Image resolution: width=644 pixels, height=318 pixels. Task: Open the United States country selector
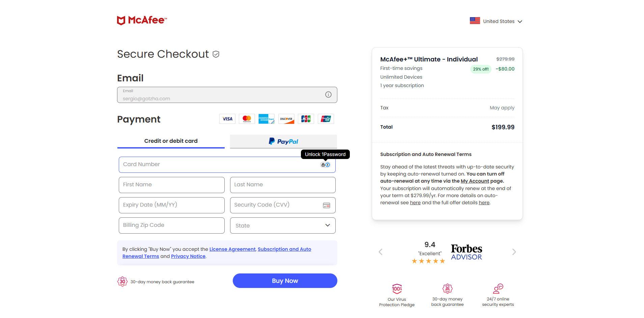point(496,21)
